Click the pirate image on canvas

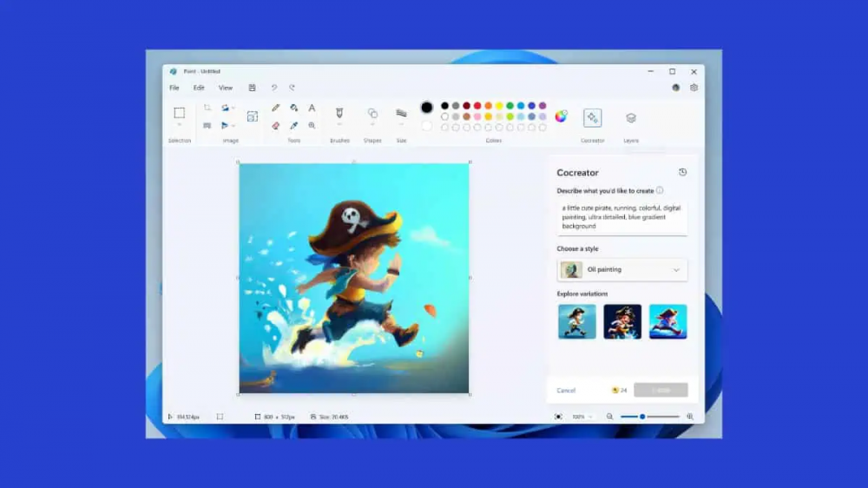click(354, 278)
